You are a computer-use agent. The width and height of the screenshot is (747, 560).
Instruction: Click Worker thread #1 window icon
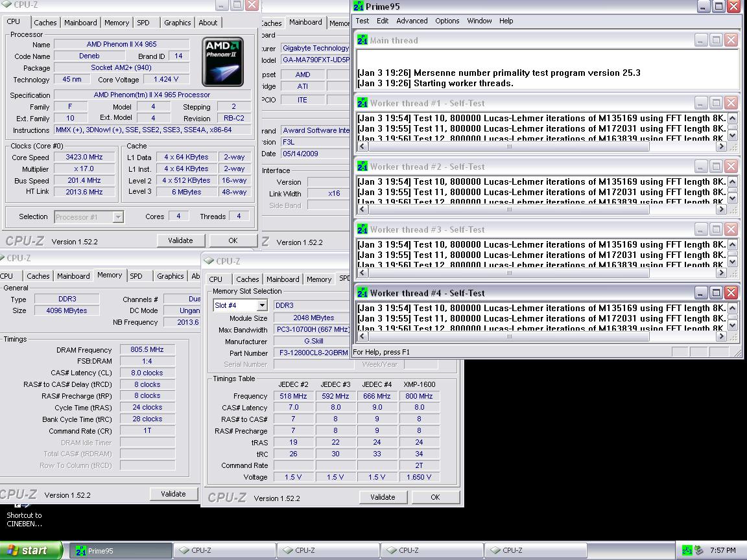(362, 103)
